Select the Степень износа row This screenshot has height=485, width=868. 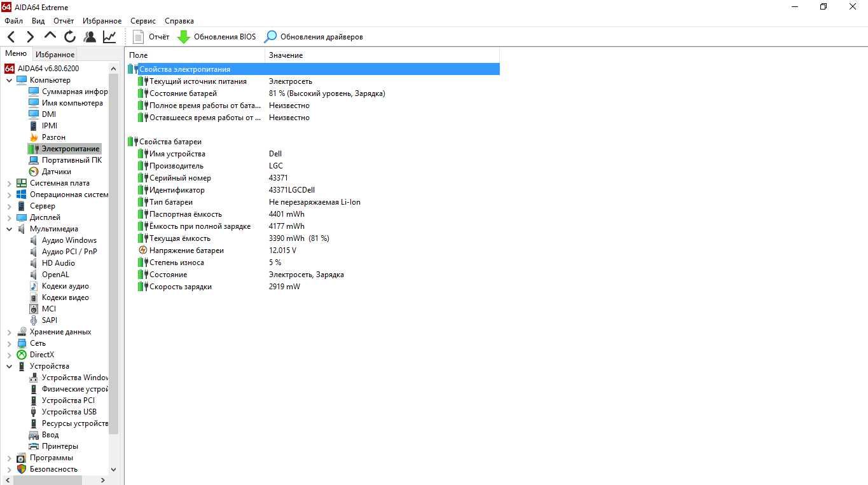tap(312, 263)
